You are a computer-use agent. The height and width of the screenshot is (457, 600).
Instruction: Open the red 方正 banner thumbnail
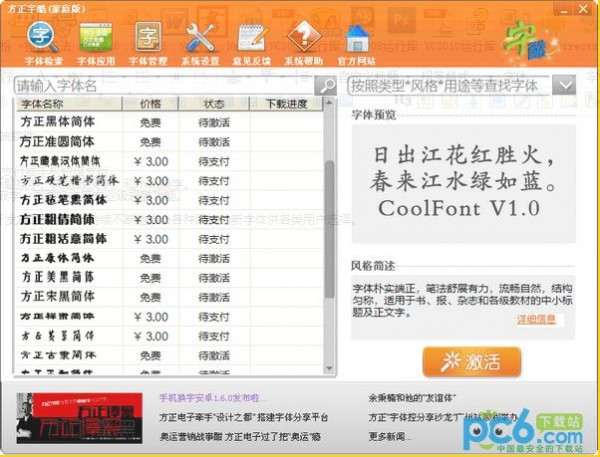click(79, 418)
